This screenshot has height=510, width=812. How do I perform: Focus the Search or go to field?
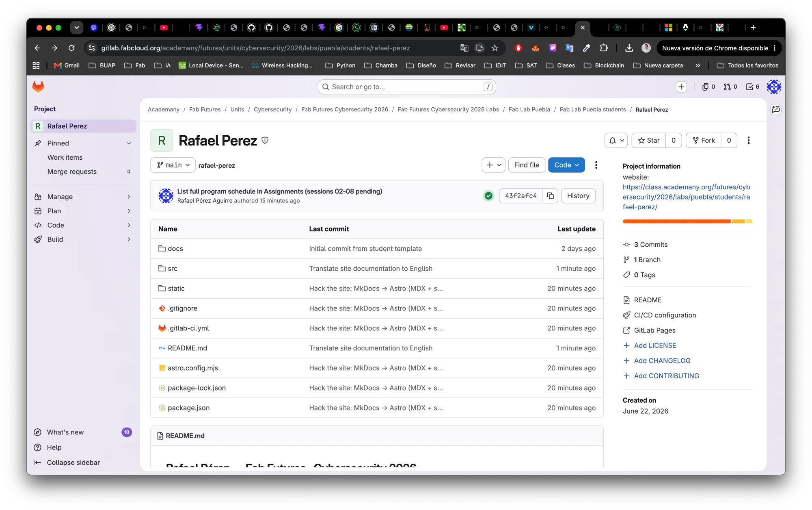[407, 87]
